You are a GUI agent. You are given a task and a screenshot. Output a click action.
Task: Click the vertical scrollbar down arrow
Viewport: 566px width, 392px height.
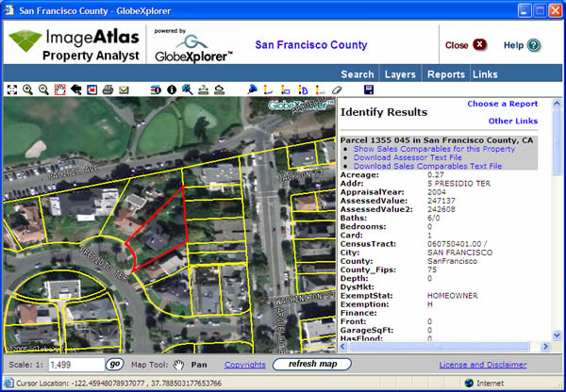point(557,335)
